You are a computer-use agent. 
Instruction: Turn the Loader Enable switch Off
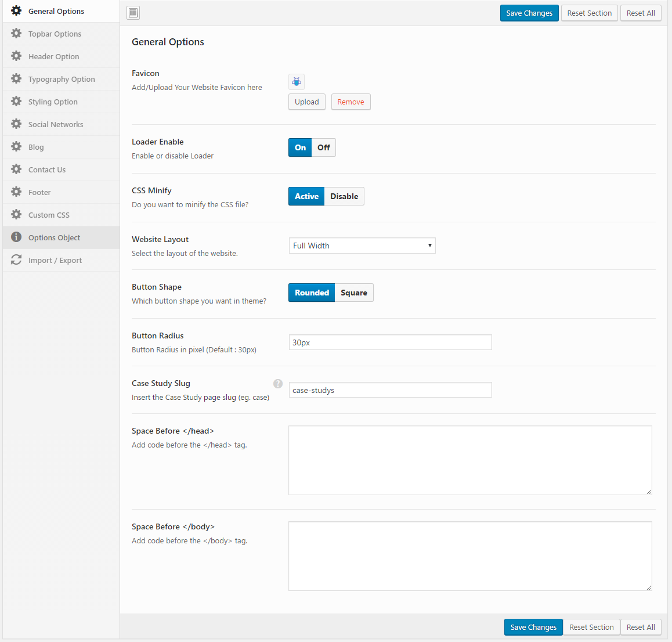coord(323,147)
